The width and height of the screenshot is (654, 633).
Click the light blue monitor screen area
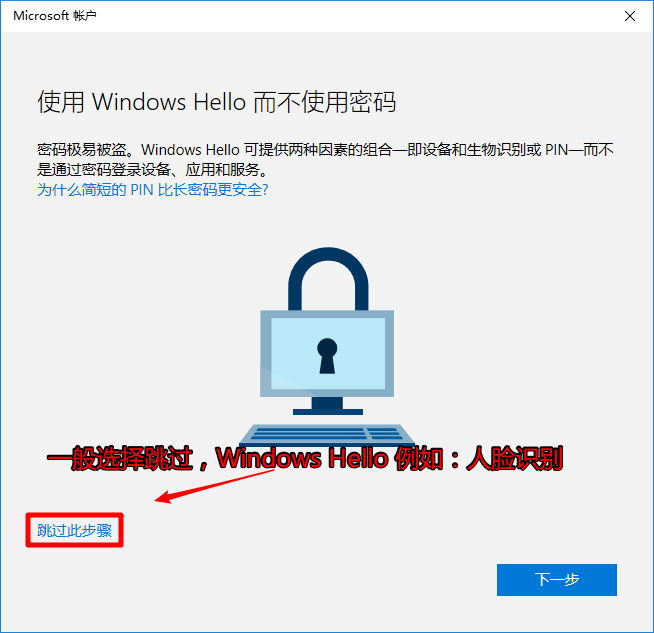tap(328, 353)
